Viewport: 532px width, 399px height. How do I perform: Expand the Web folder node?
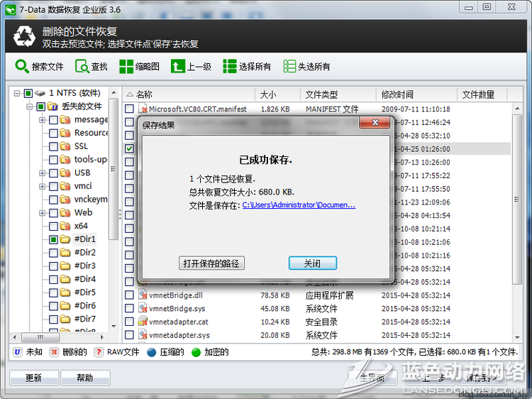[43, 212]
